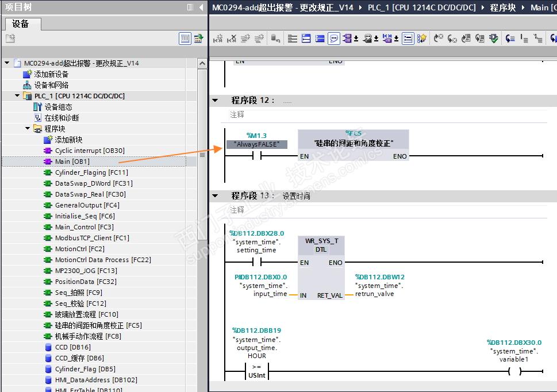Click the new folder icon in project tree
Screen dimensions: 557x392
tap(10, 39)
